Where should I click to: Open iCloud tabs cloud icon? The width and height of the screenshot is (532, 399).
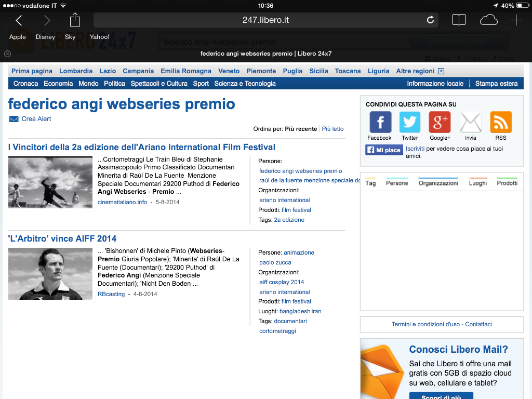click(488, 20)
